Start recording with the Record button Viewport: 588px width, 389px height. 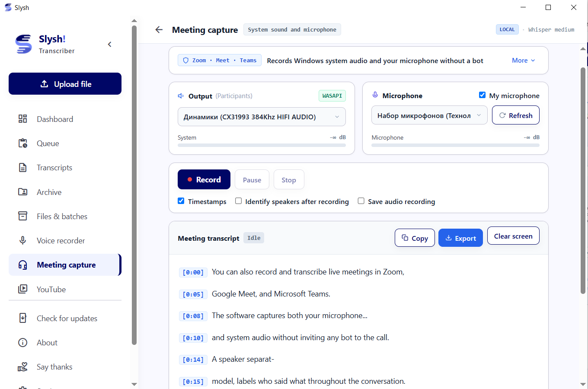tap(204, 179)
